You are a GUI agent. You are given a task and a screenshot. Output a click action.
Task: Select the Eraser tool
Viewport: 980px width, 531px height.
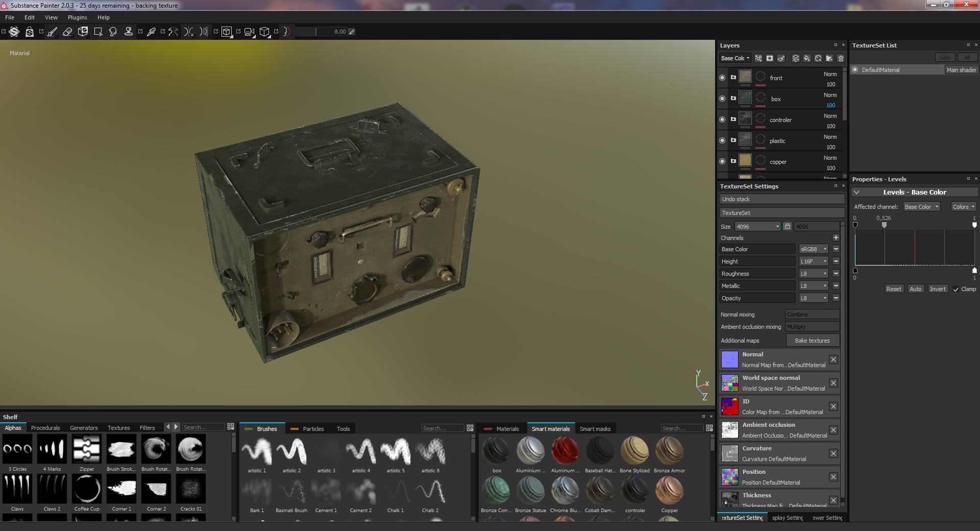point(67,32)
